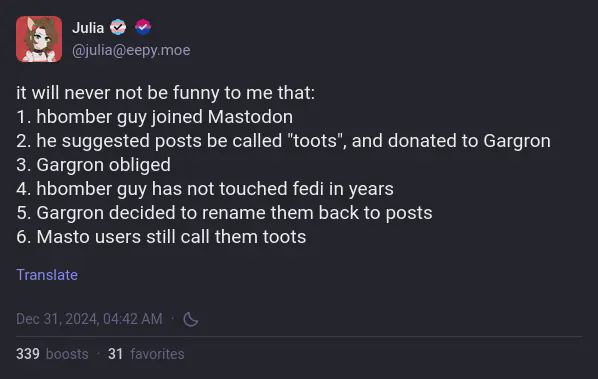The image size is (598, 379).
Task: Click the word Mastodon in the post
Action: (x=251, y=117)
